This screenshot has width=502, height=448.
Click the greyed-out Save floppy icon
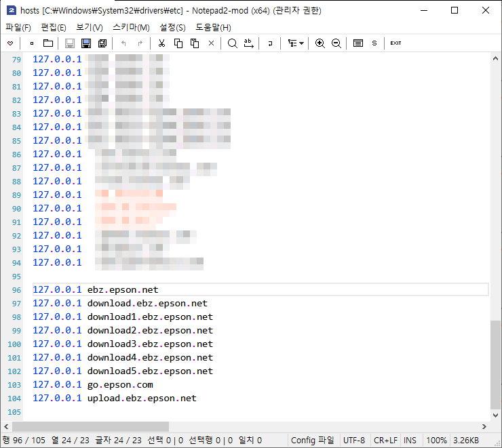(x=69, y=43)
